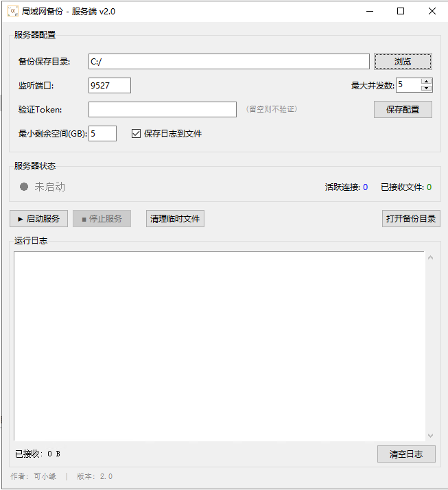Open backup folder via 打开备份目录
Viewport: 448px width, 490px height.
click(411, 218)
